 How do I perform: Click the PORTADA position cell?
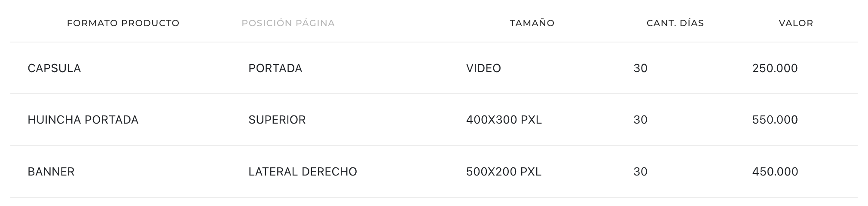click(x=275, y=68)
